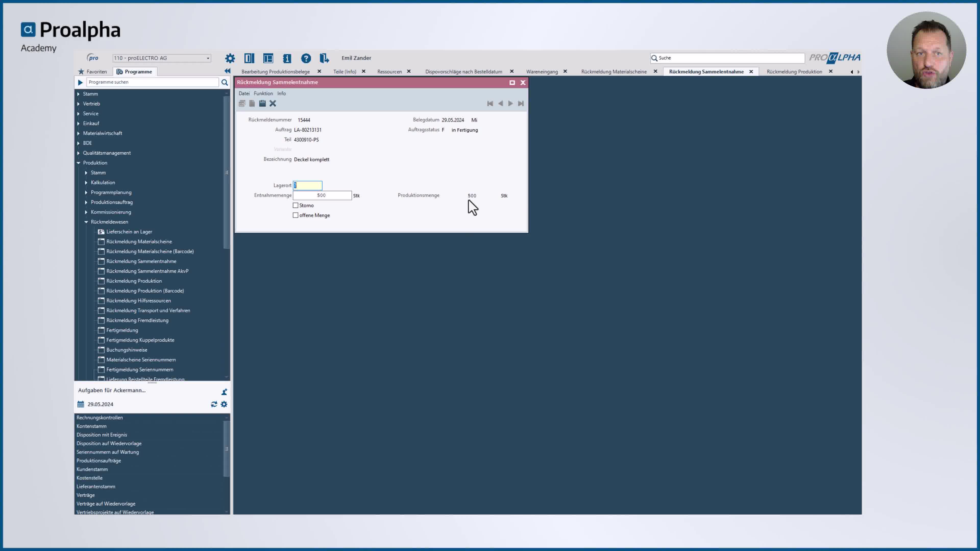Open the calendar icon beside 29.05.2024
980x551 pixels.
tap(81, 404)
